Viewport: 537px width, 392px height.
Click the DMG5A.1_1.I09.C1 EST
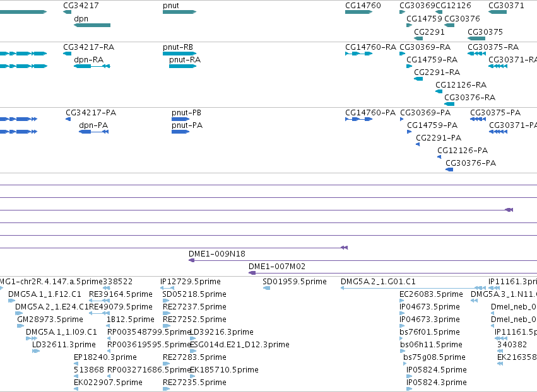32,338
